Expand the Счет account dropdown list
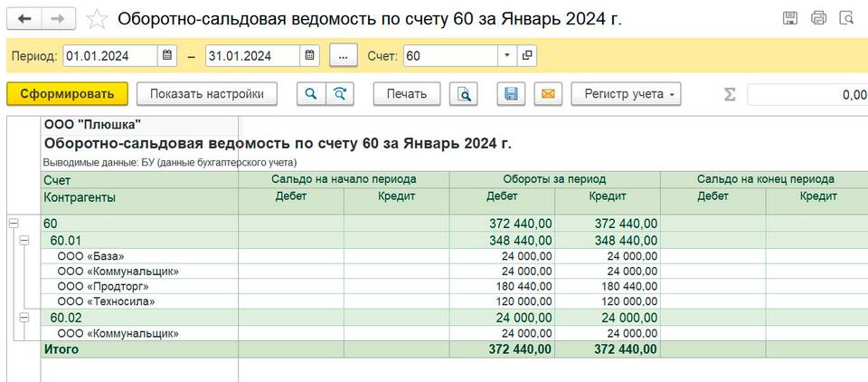The width and height of the screenshot is (868, 382). tap(507, 55)
